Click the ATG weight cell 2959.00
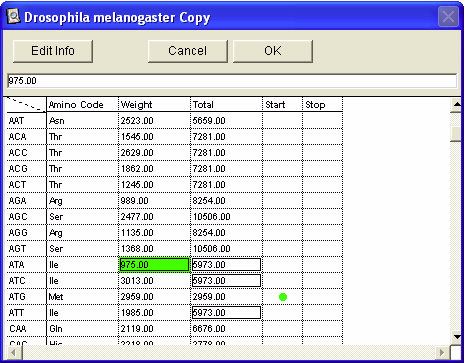The height and width of the screenshot is (363, 465). [154, 297]
